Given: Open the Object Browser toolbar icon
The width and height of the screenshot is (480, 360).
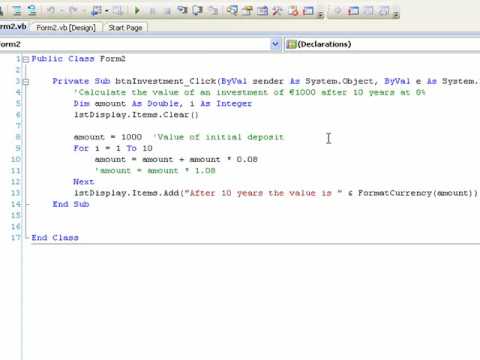Looking at the screenshot, I should click(262, 11).
